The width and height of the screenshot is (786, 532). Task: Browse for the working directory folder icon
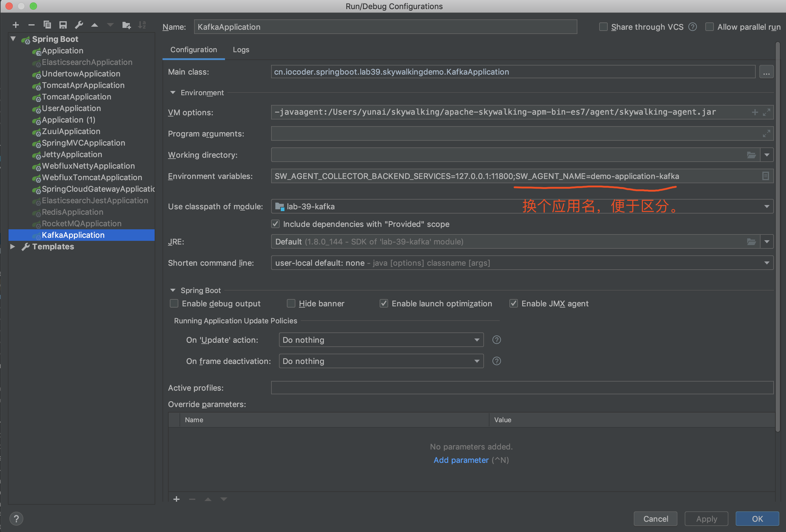point(751,155)
